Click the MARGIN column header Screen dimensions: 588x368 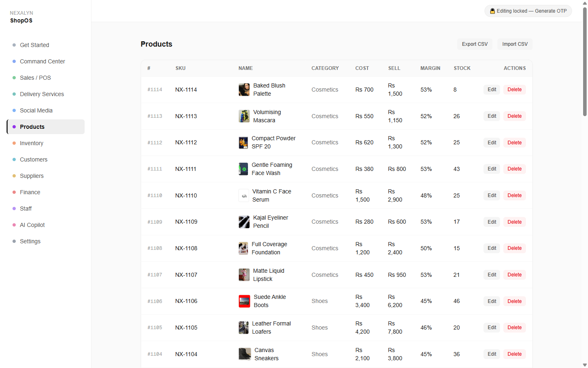point(430,68)
